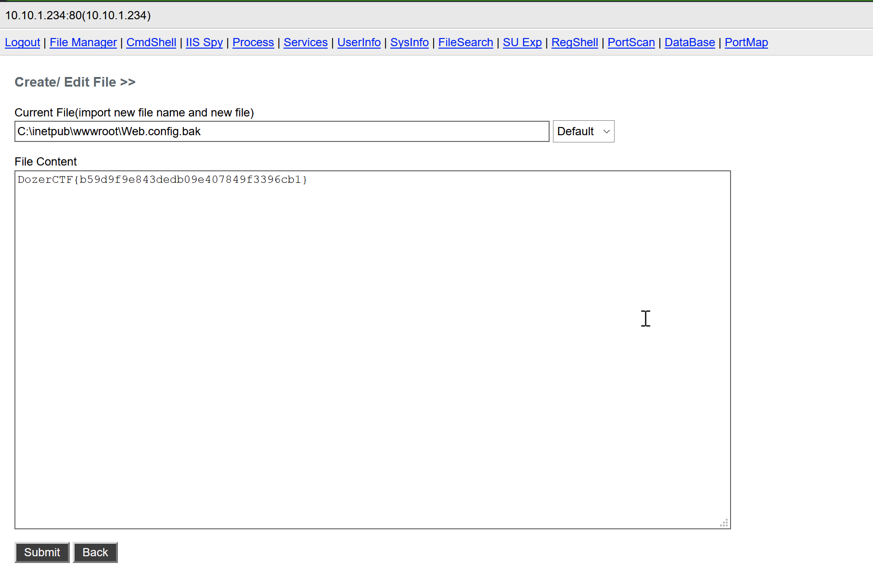Click the DozerCTF flag text line
Image resolution: width=873 pixels, height=588 pixels.
coord(163,179)
